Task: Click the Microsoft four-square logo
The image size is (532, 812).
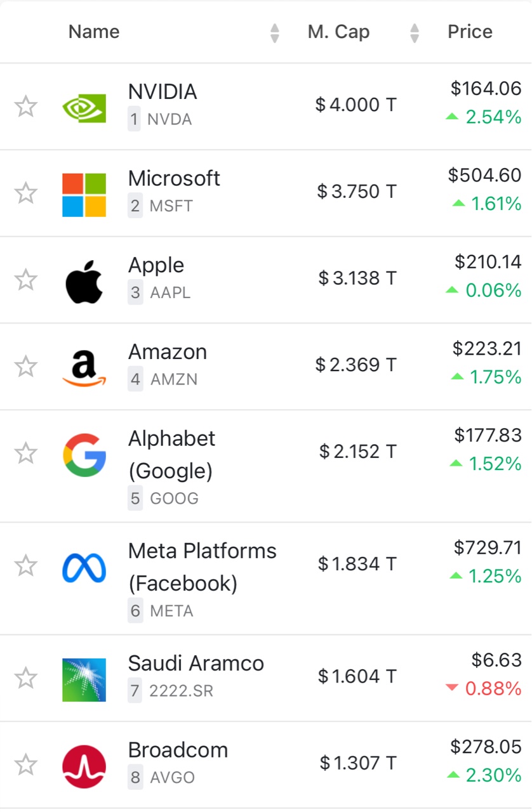Action: pyautogui.click(x=84, y=194)
